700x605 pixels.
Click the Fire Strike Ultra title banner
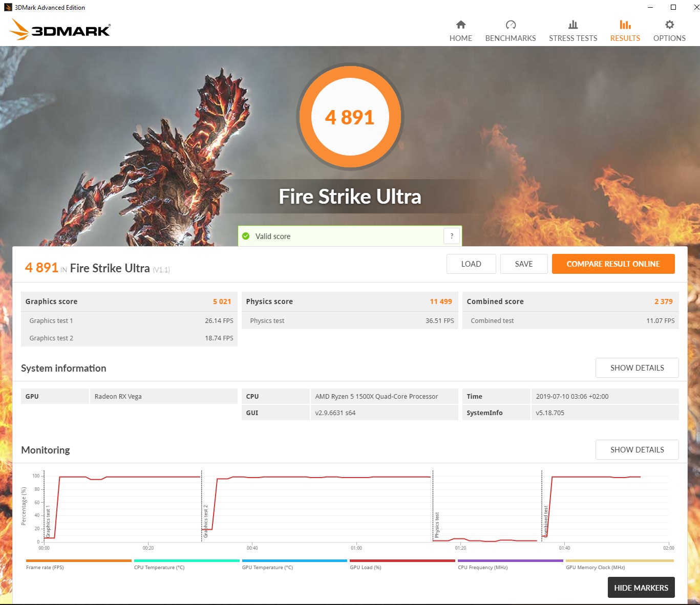(x=350, y=197)
